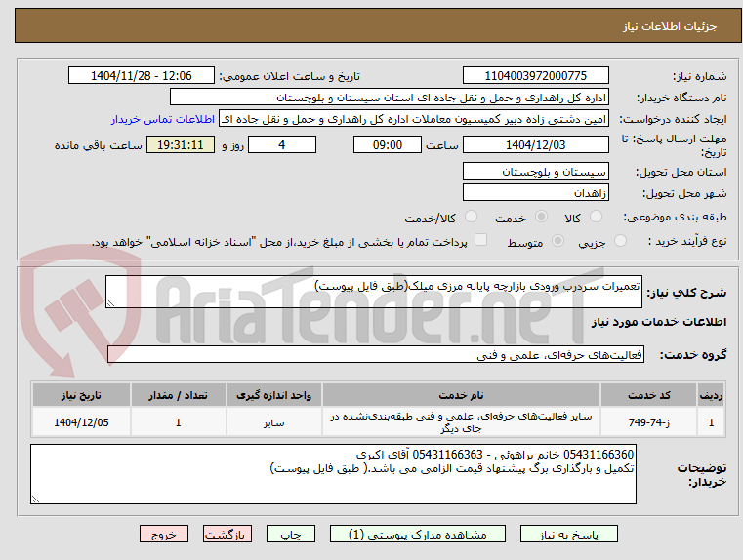Click the چاپ print button
Screen dimensions: 743x560
(x=291, y=534)
